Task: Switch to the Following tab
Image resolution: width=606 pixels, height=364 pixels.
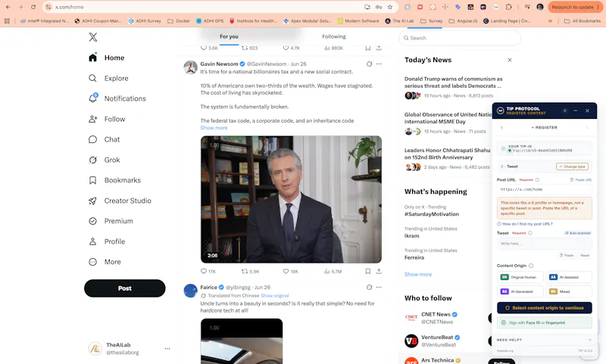Action: 334,36
